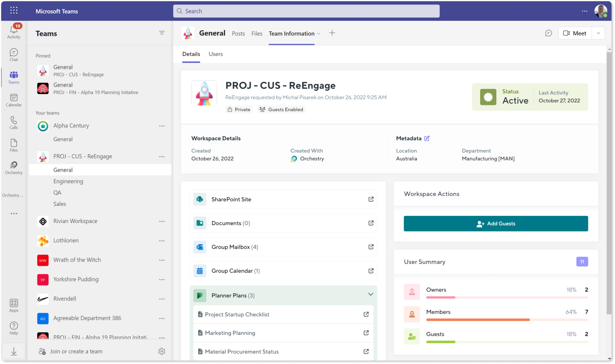Screen dimensions: 615x364
Task: Click the teams filter icon
Action: pyautogui.click(x=162, y=33)
